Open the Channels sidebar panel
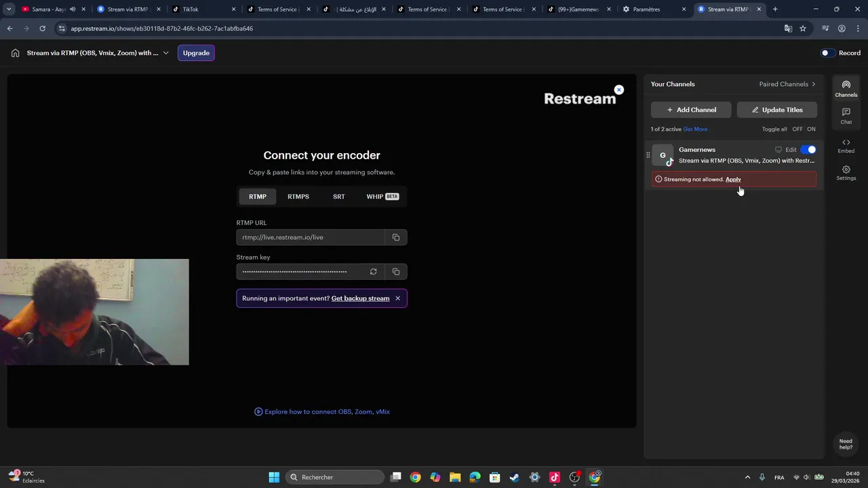 [846, 89]
